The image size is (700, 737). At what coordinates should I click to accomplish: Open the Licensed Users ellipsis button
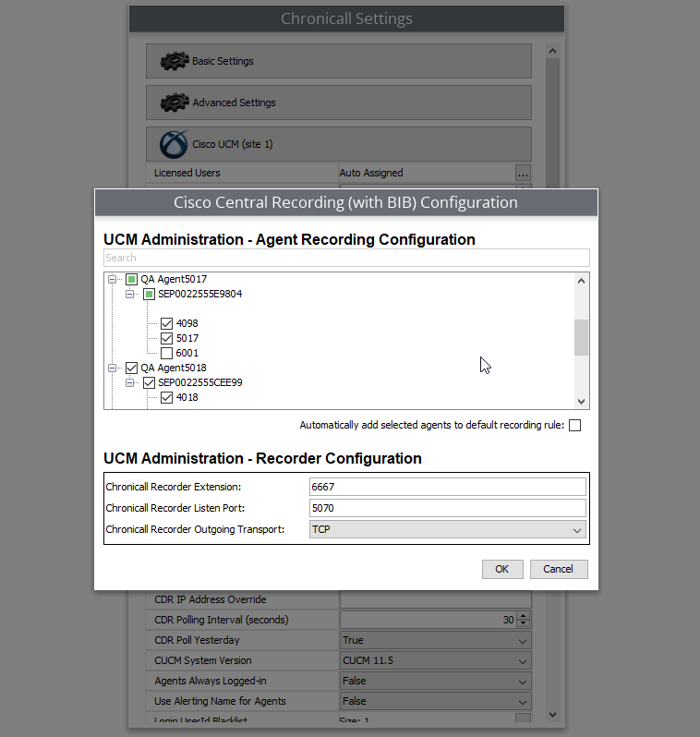(523, 173)
